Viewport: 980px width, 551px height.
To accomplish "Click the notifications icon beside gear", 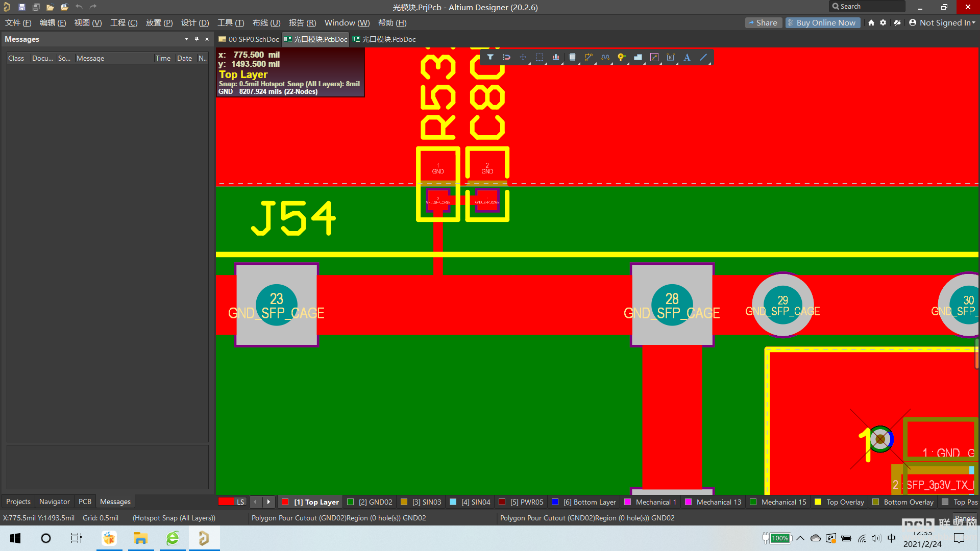I will [x=897, y=22].
